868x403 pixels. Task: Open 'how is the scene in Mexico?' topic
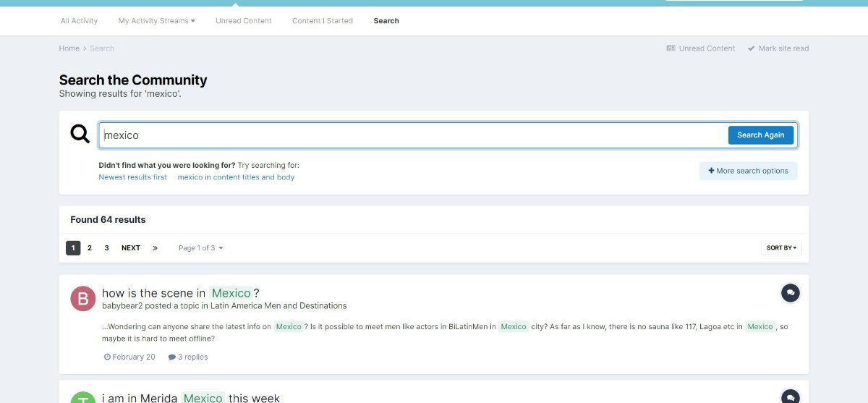(181, 293)
